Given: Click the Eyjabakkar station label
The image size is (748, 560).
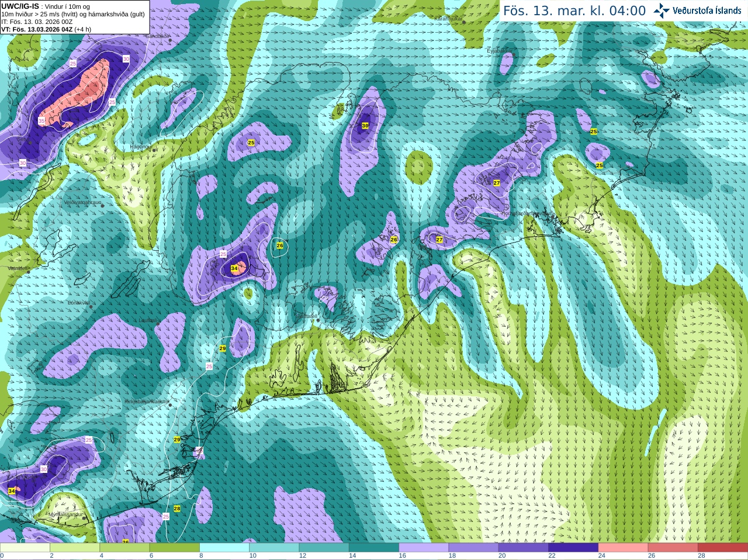Looking at the screenshot, I should point(500,51).
